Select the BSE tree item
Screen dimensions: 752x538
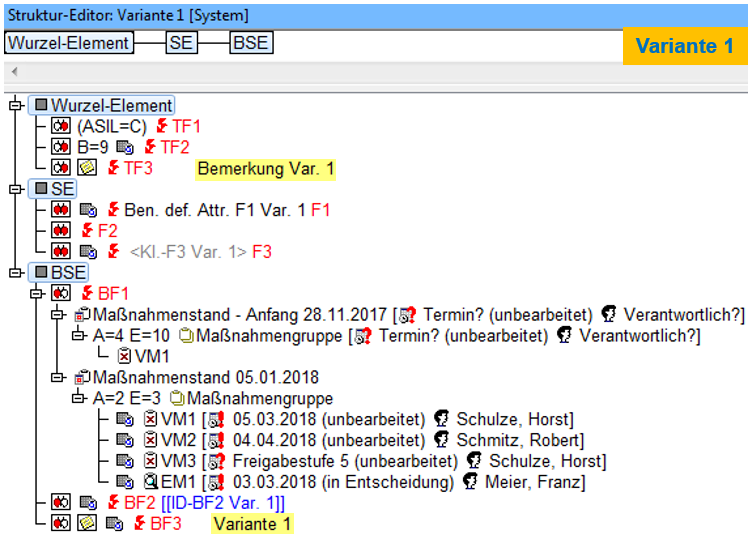[59, 272]
